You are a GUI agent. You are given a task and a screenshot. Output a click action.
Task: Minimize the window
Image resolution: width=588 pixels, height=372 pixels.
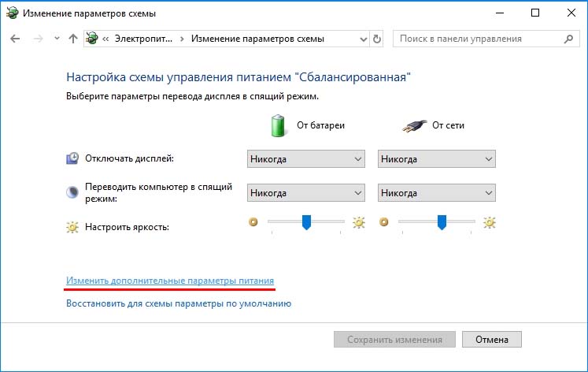point(500,13)
